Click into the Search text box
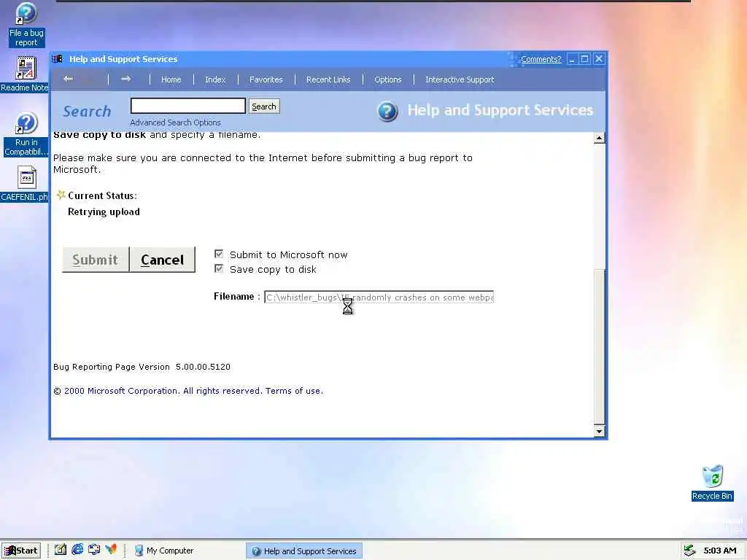 [x=188, y=106]
